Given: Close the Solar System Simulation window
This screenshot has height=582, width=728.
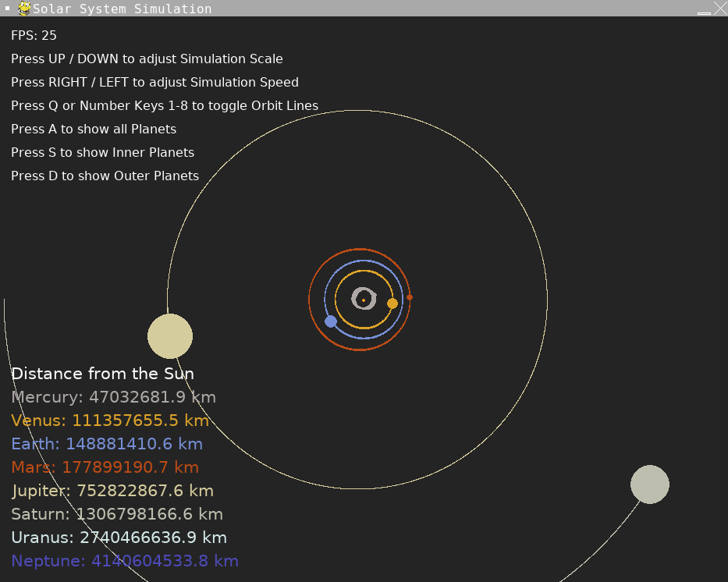Looking at the screenshot, I should coord(720,8).
